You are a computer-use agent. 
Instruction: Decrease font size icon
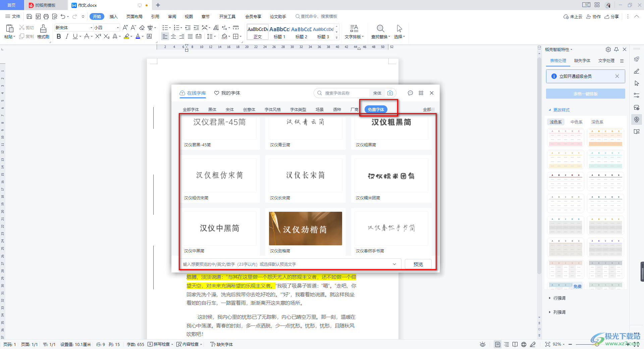coord(133,28)
